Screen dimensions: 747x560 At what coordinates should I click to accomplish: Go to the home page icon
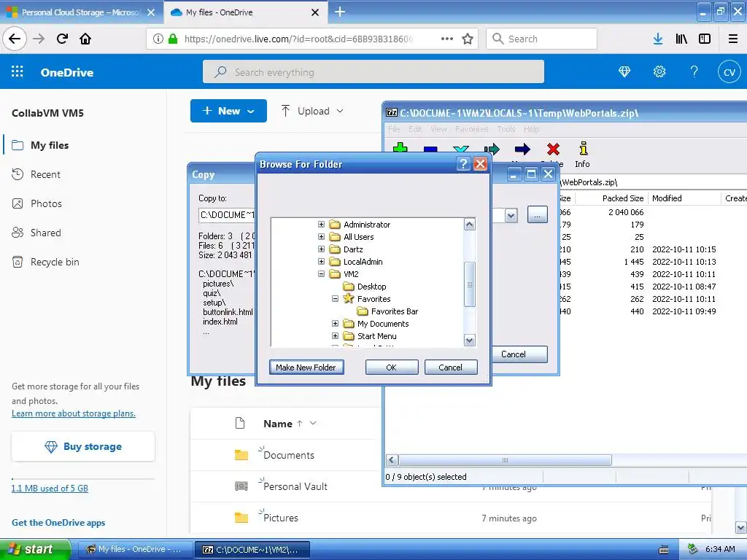(x=85, y=39)
